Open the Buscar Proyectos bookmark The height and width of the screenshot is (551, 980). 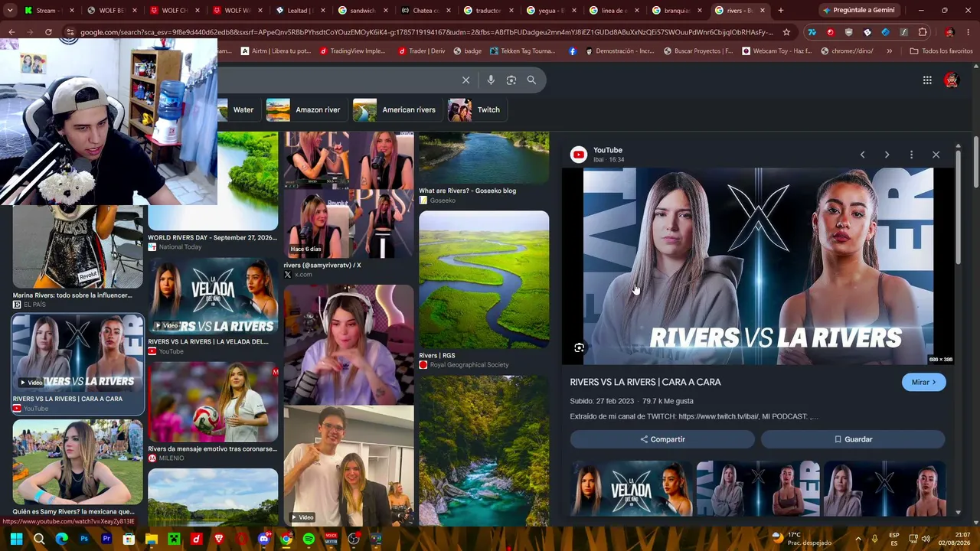[x=698, y=51]
